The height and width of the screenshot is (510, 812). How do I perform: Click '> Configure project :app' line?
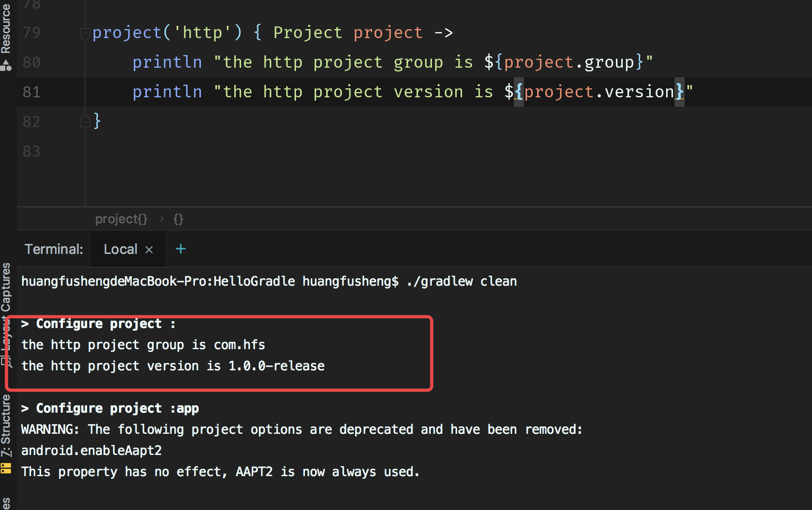pos(110,408)
